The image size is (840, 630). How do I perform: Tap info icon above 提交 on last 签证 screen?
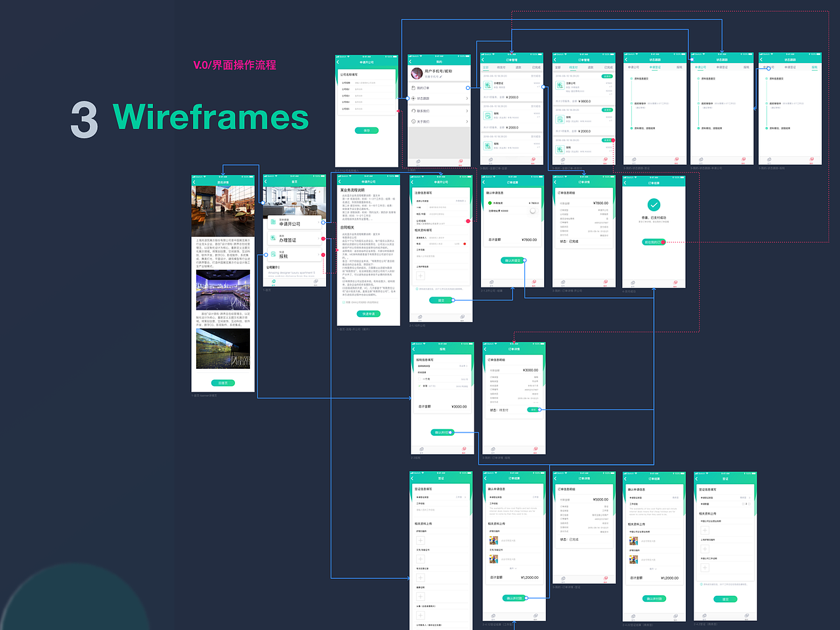point(701,584)
